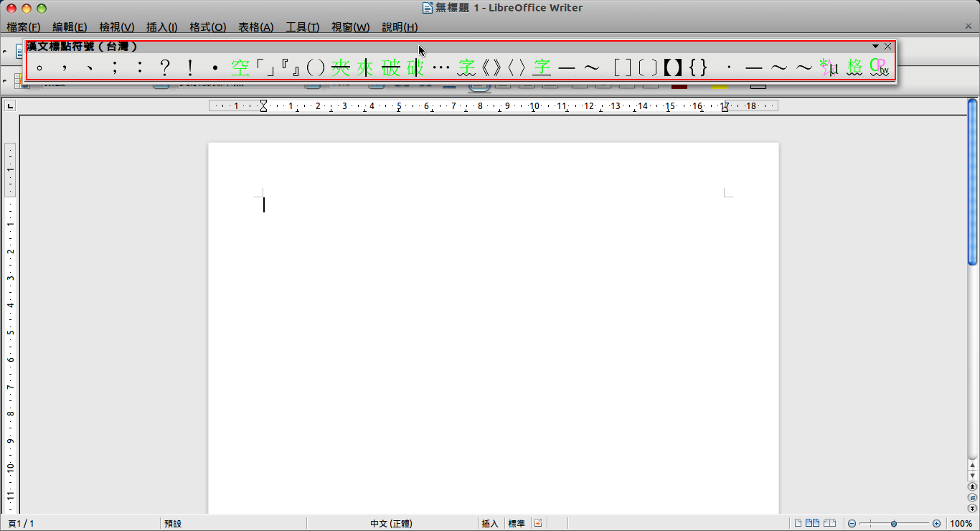Viewport: 980px width, 531px height.
Task: Toggle insert mode 插入 in status bar
Action: 490,524
